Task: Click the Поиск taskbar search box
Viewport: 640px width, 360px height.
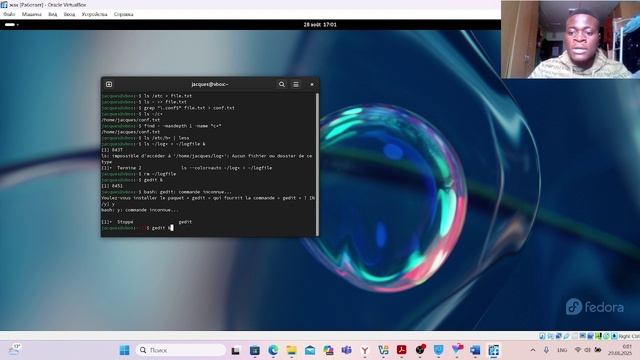Action: click(x=181, y=350)
